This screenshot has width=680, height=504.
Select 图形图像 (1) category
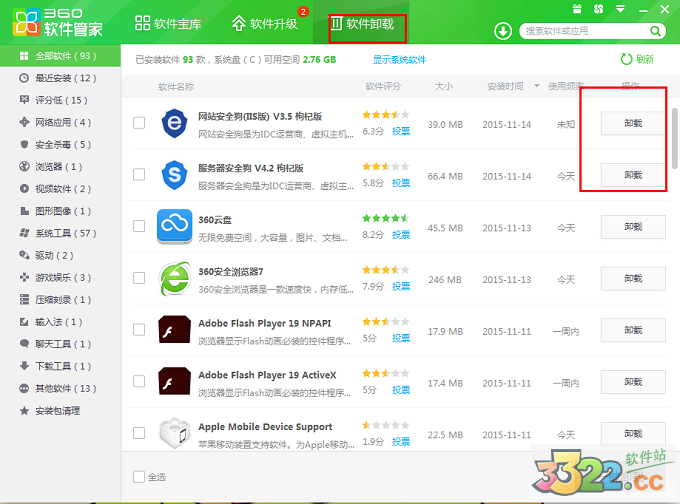[x=60, y=211]
